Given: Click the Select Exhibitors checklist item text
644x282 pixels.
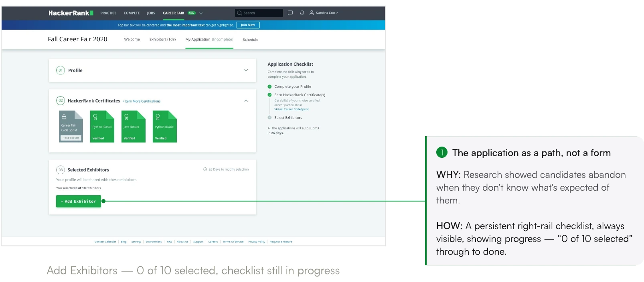Looking at the screenshot, I should (288, 118).
